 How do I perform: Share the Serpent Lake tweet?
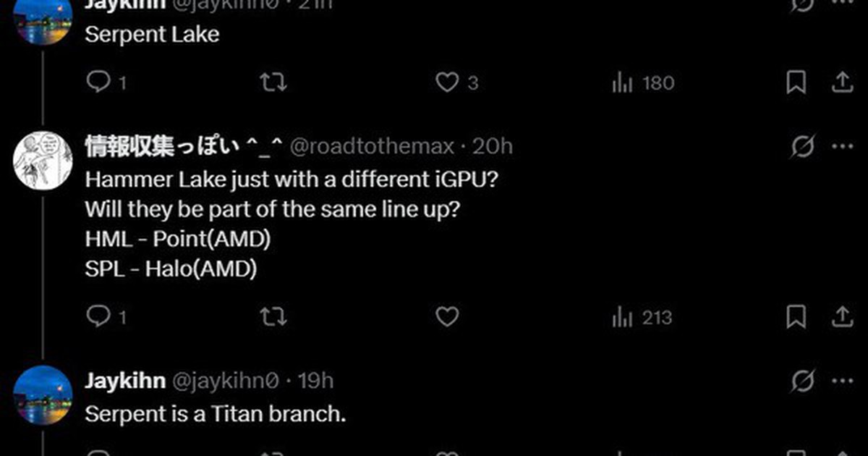point(843,83)
